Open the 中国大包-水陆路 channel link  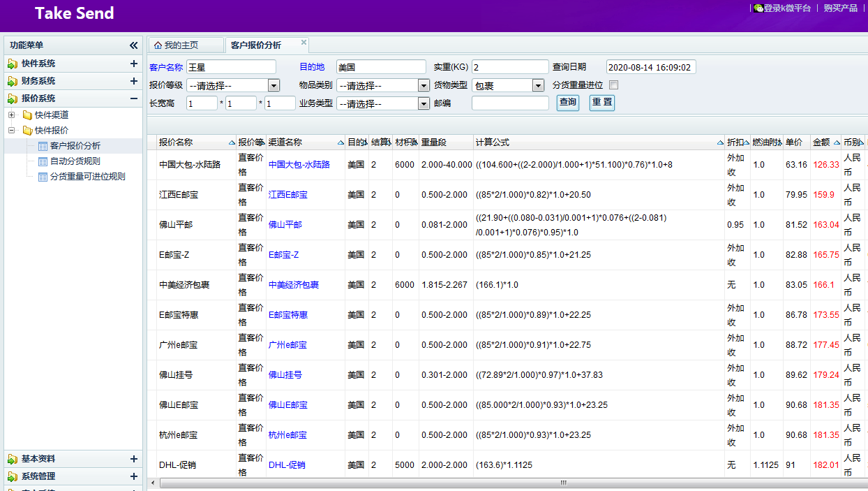299,165
